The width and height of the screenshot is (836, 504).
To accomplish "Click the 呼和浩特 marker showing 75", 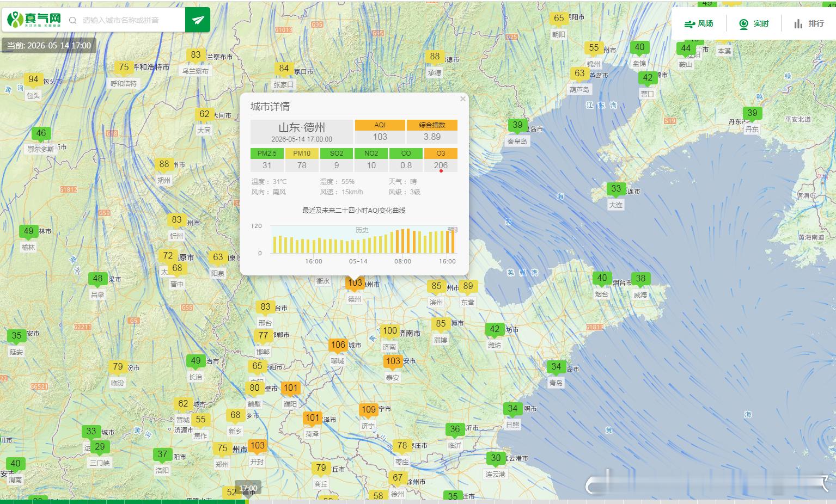I will [124, 67].
